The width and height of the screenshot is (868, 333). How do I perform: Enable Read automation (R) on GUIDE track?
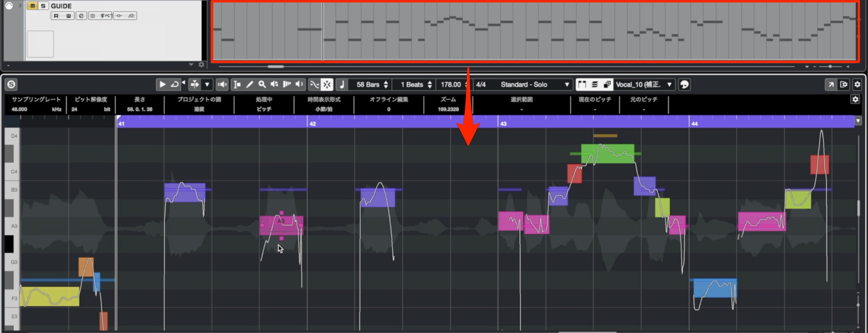56,16
